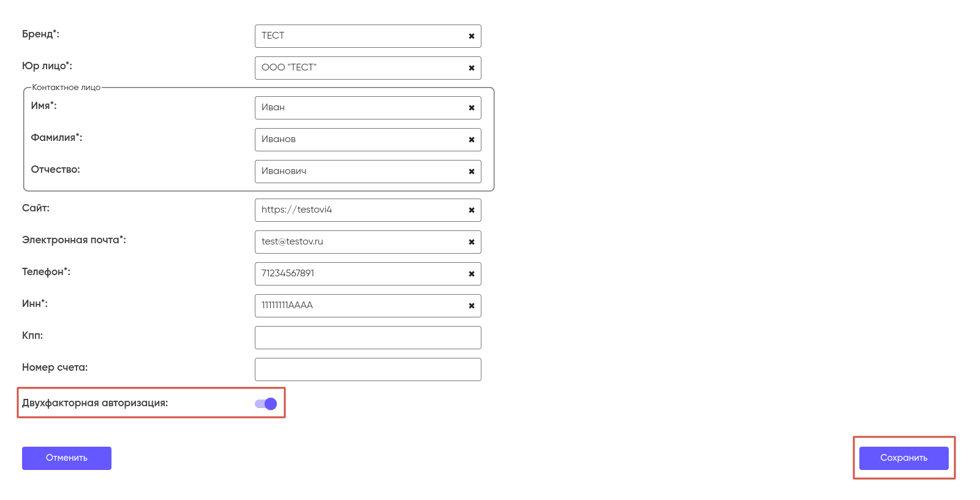Clear the Отчество field with X icon
Image resolution: width=980 pixels, height=500 pixels.
click(x=472, y=172)
